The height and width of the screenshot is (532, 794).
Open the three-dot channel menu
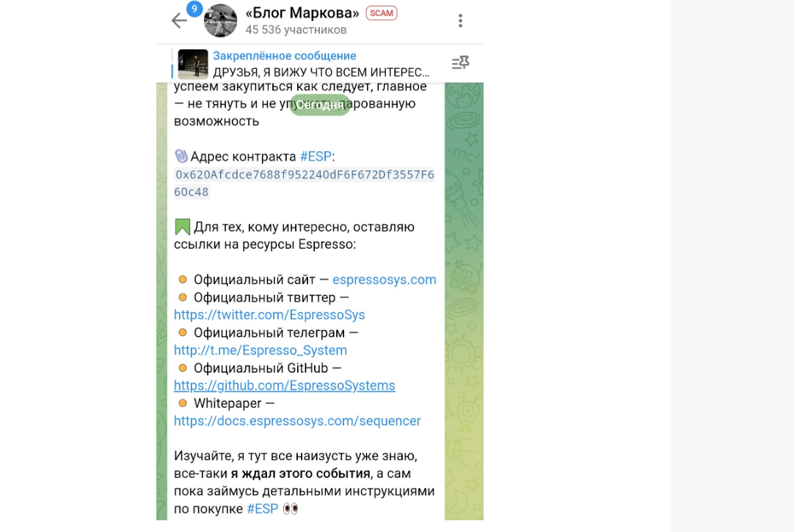click(460, 21)
